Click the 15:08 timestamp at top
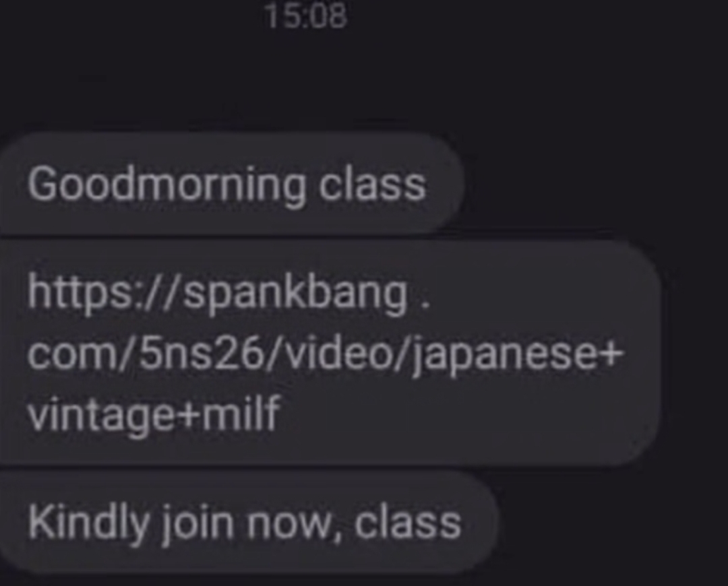The width and height of the screenshot is (728, 586). (x=307, y=16)
